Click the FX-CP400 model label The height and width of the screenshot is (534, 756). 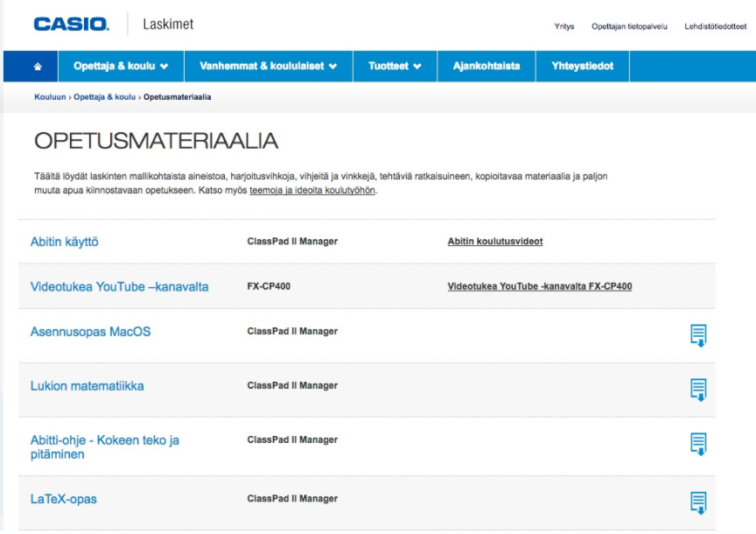pos(269,286)
